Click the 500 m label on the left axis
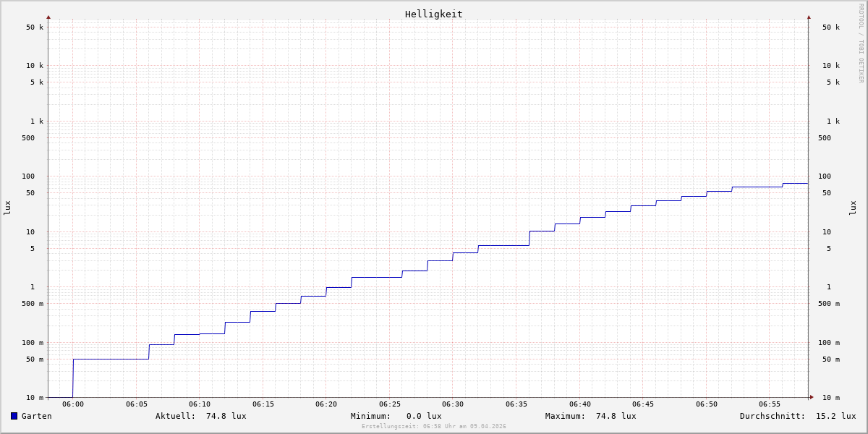Viewport: 868px width, 434px height. point(32,304)
